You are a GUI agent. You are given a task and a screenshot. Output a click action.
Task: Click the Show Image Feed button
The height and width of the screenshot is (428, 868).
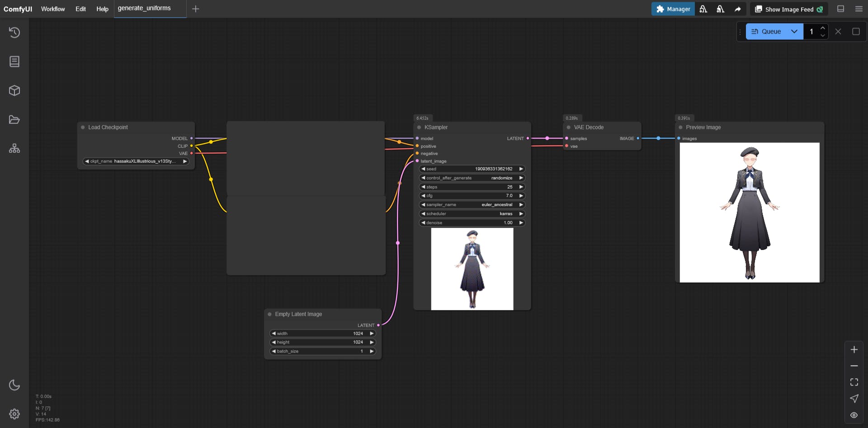(789, 9)
